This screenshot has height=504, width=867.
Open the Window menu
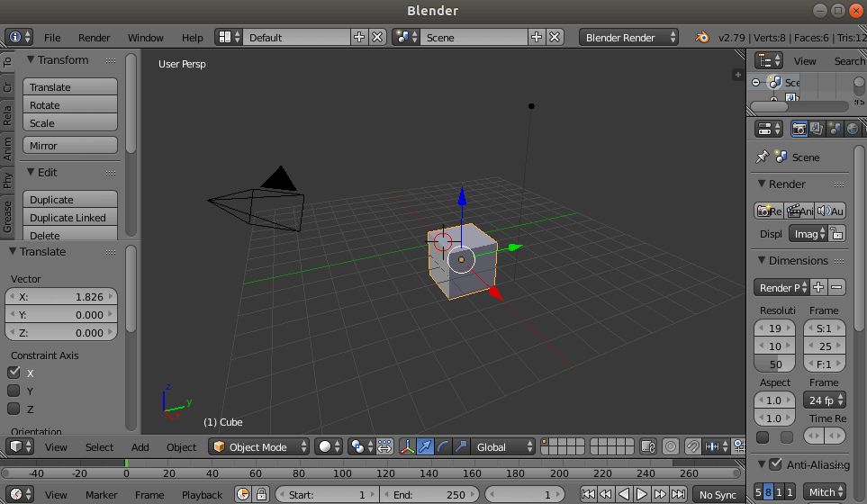click(x=146, y=38)
